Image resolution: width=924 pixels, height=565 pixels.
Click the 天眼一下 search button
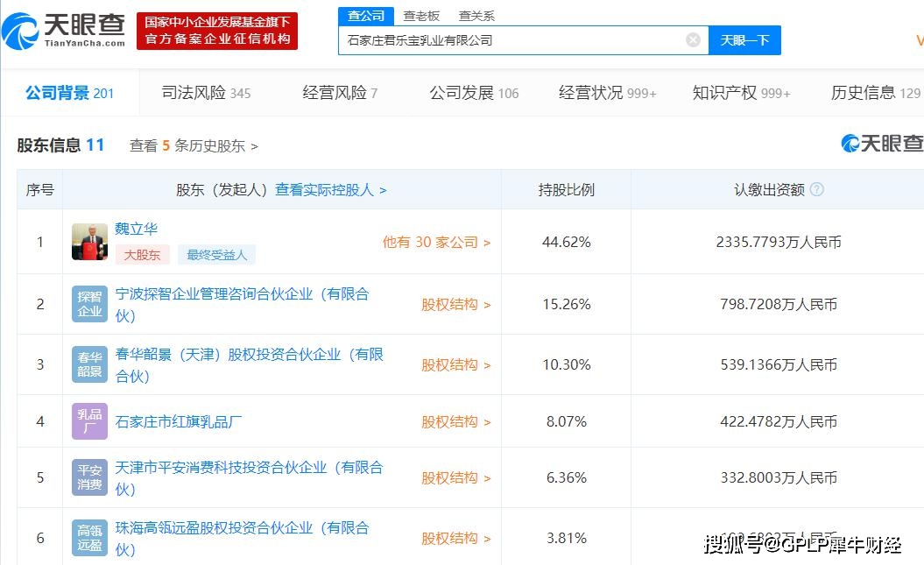click(x=744, y=39)
